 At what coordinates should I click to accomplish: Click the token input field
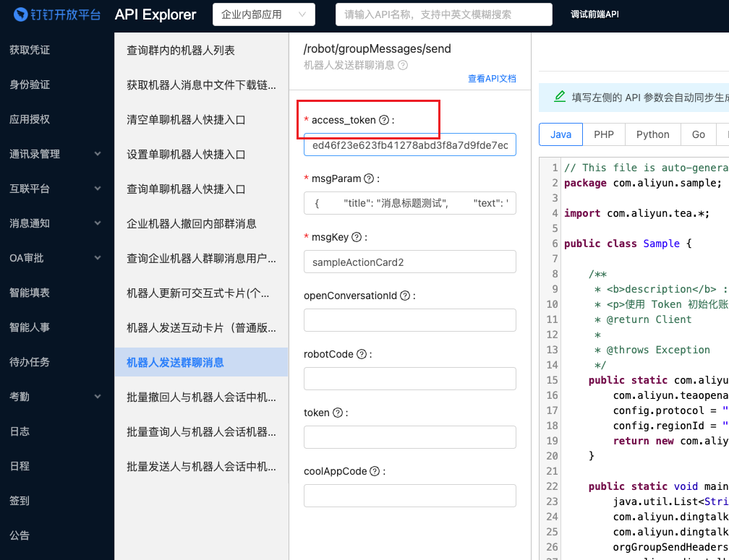[410, 437]
